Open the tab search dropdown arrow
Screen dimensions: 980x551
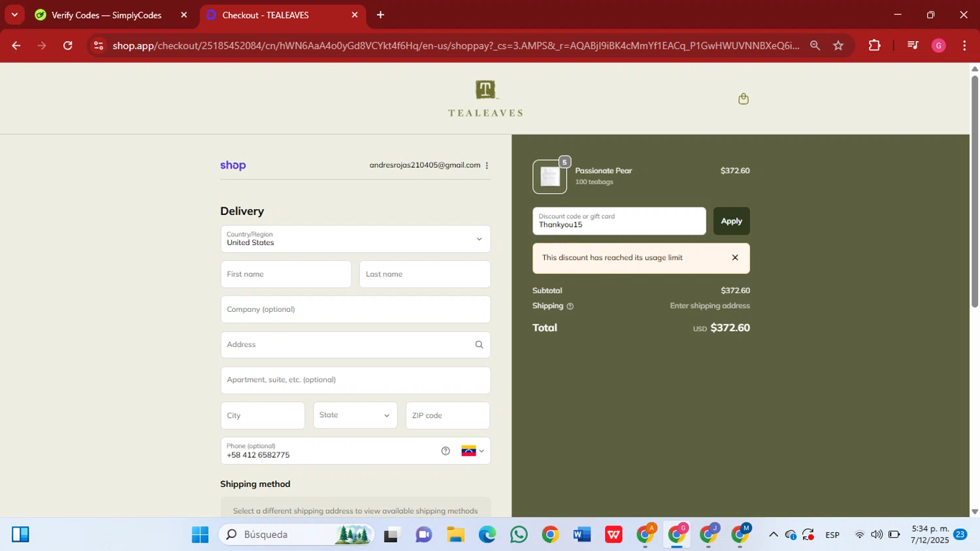[14, 15]
